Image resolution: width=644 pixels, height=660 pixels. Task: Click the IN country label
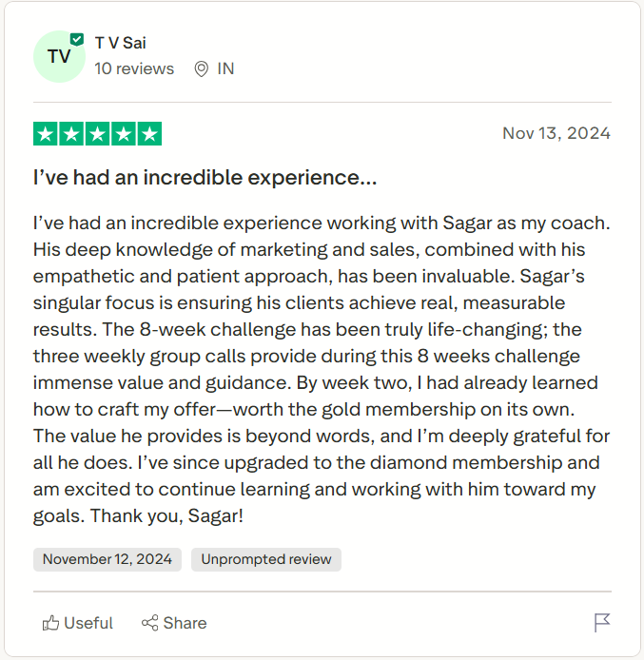[x=225, y=68]
